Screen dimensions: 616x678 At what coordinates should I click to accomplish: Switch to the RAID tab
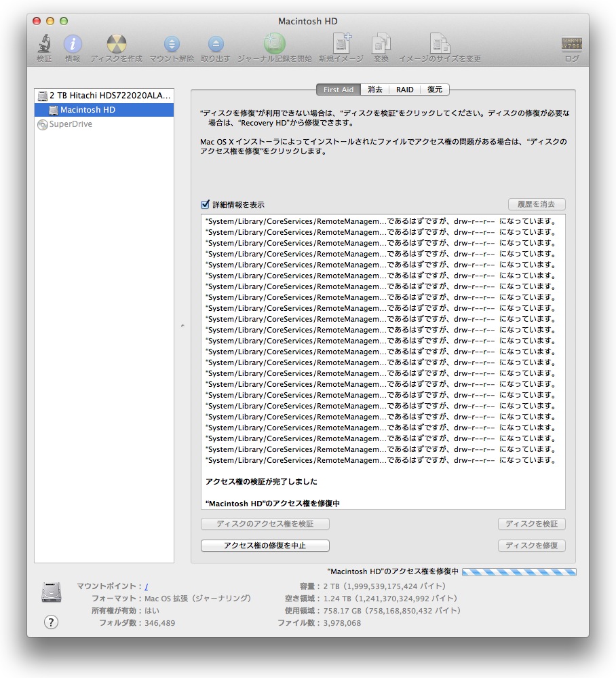tap(405, 90)
